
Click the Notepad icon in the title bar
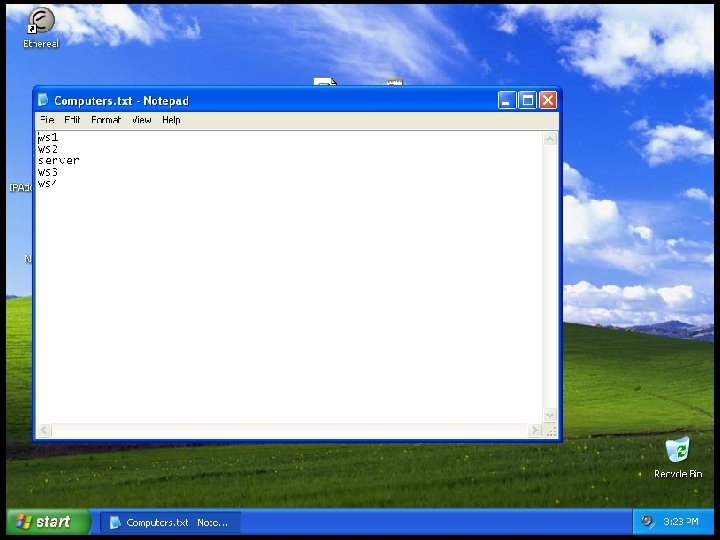(43, 100)
